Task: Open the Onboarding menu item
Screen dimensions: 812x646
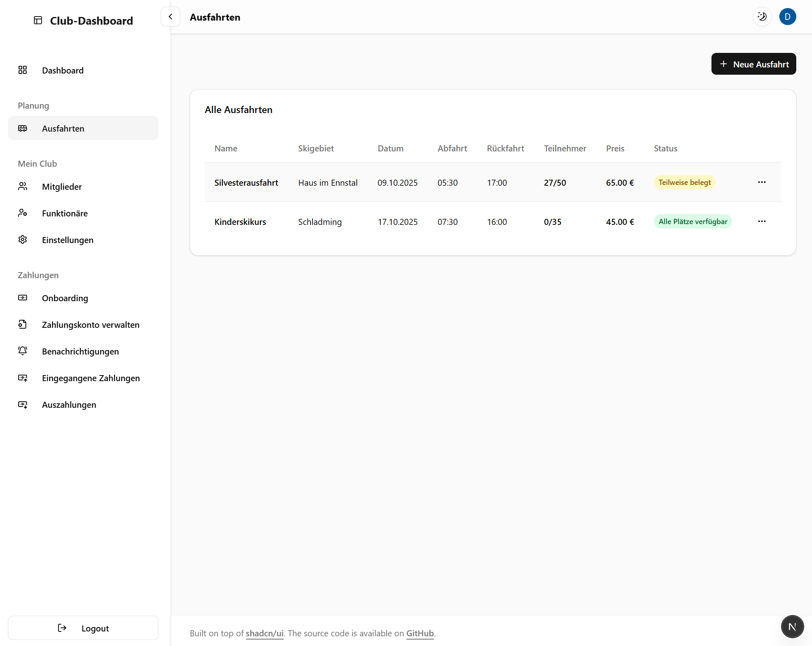Action: 65,298
